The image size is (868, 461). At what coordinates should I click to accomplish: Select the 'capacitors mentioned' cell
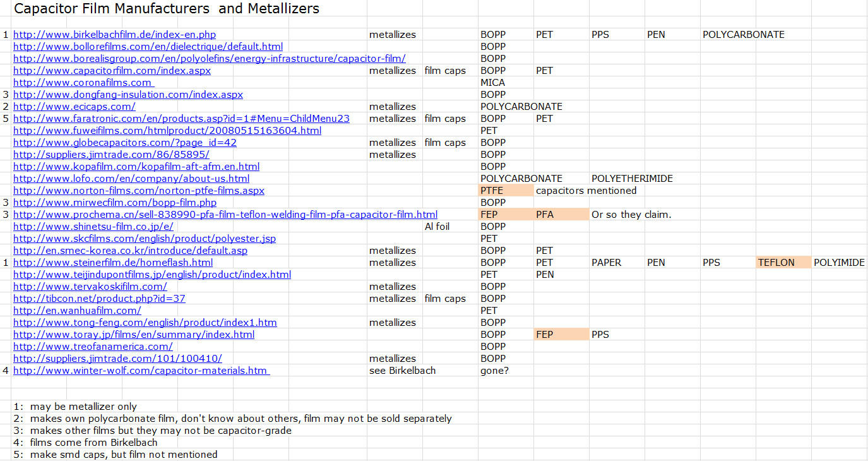586,191
